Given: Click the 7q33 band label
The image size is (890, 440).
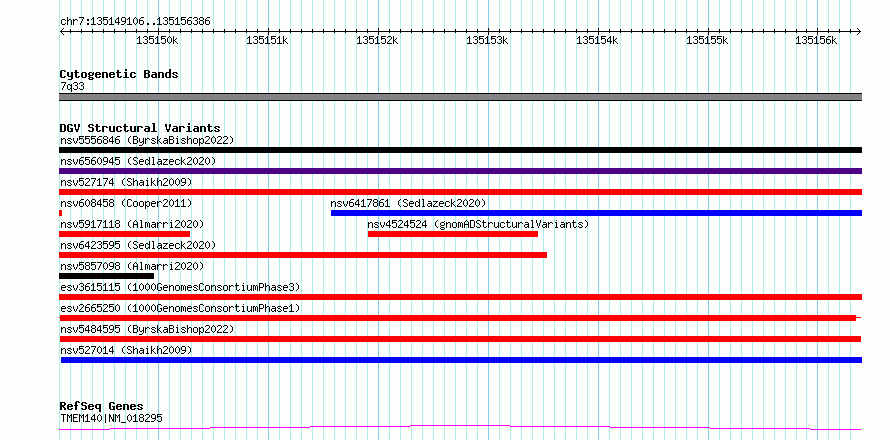Looking at the screenshot, I should coord(72,87).
